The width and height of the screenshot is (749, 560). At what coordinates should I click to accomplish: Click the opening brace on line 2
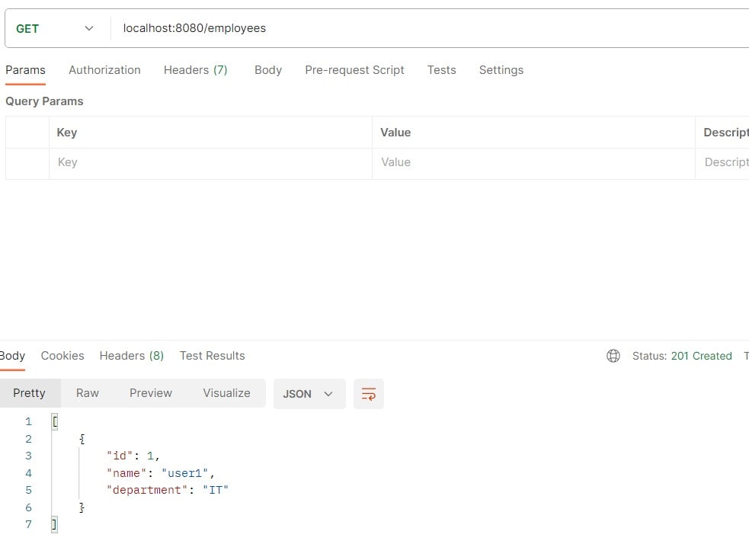[82, 439]
